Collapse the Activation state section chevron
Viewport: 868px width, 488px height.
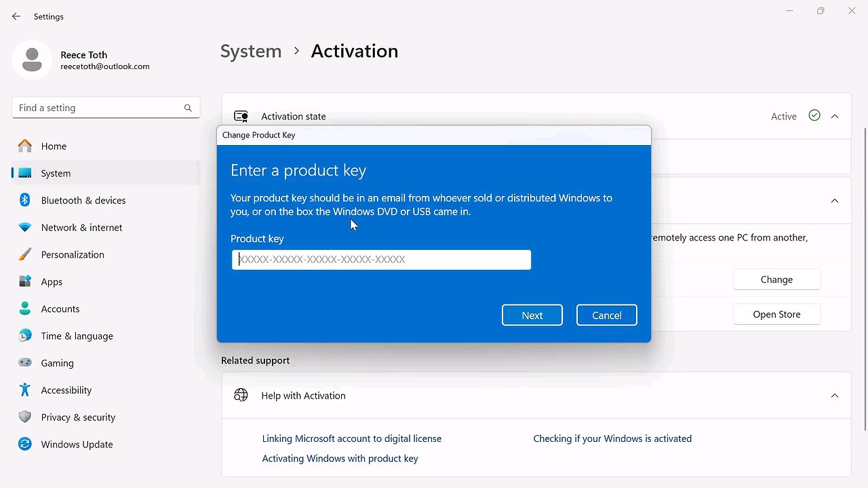coord(835,117)
